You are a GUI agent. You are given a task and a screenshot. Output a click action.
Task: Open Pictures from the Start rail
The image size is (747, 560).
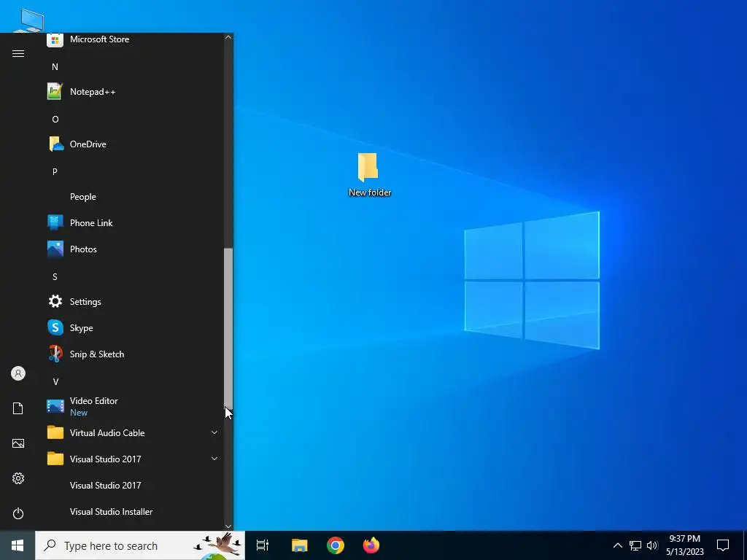pyautogui.click(x=18, y=443)
